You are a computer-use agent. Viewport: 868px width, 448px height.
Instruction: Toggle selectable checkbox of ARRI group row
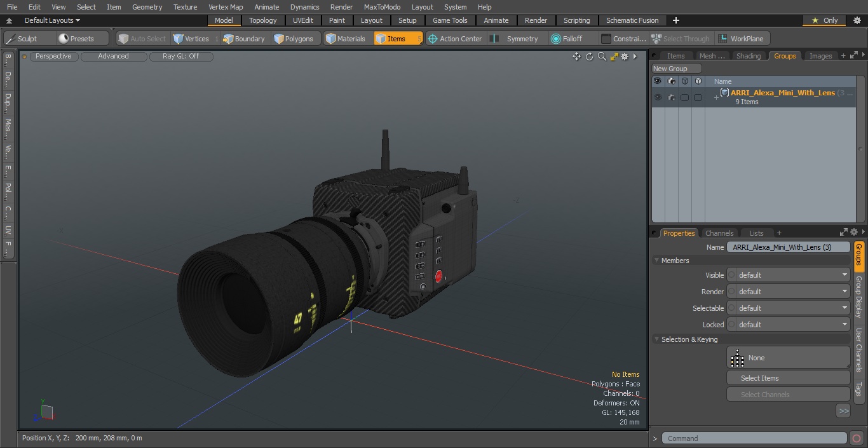click(684, 97)
